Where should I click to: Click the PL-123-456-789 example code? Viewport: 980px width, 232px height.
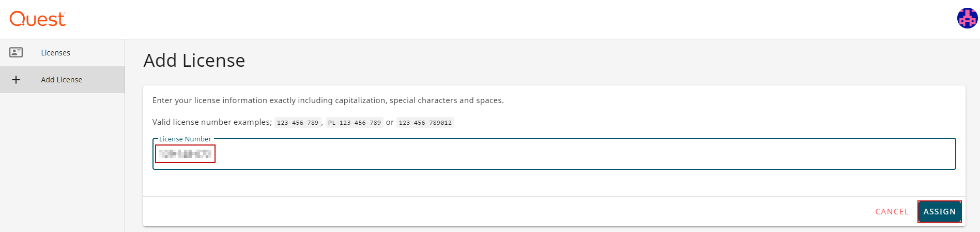[x=355, y=123]
